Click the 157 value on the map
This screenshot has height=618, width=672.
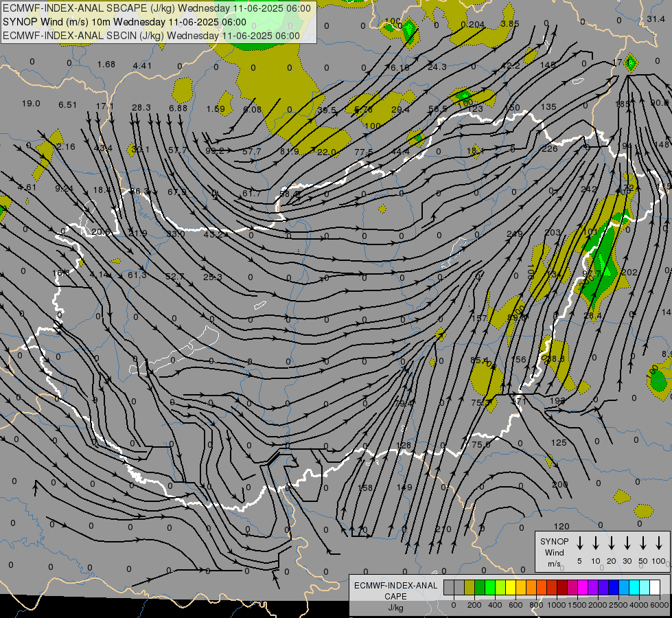(x=479, y=318)
